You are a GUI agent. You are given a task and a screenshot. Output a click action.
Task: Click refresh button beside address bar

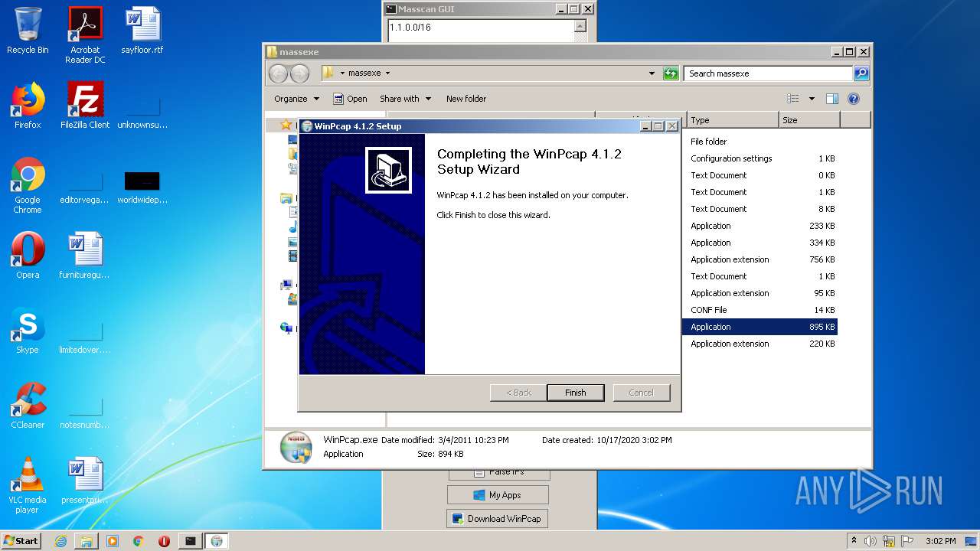tap(671, 73)
